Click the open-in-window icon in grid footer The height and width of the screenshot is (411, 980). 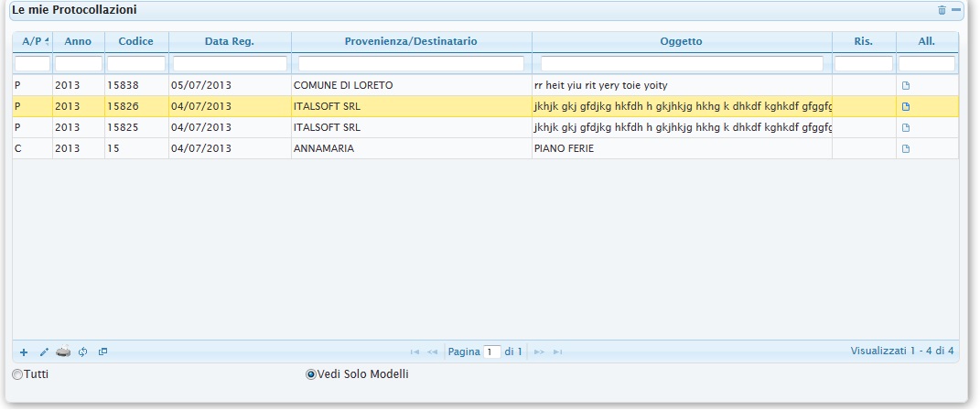coord(102,352)
